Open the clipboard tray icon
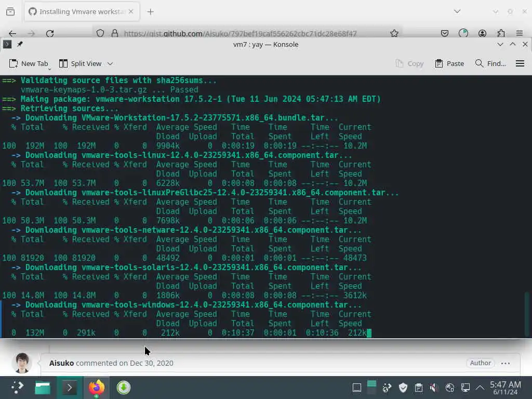 click(419, 388)
